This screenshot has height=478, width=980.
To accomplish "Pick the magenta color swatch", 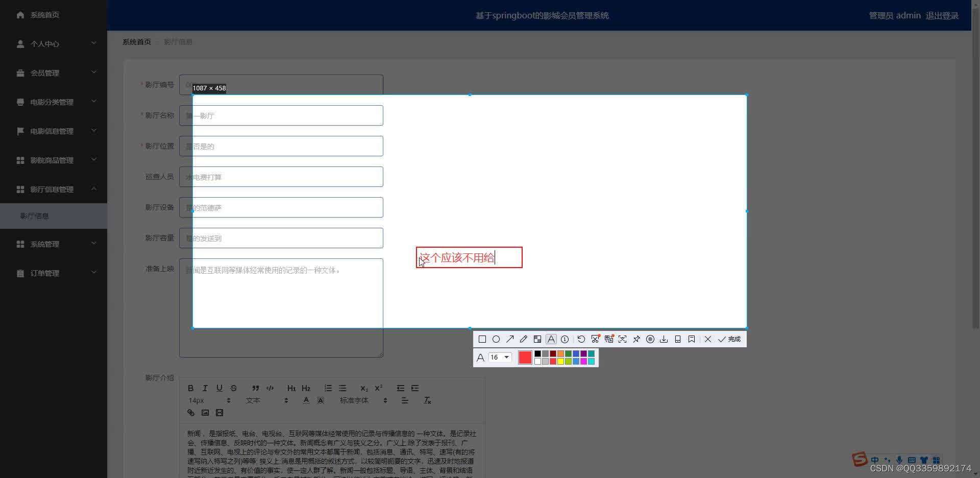I will (x=583, y=361).
